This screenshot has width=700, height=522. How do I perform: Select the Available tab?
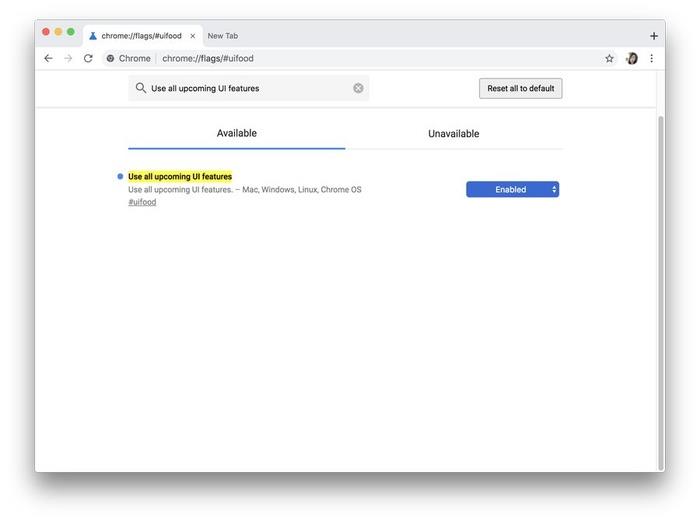coord(237,133)
